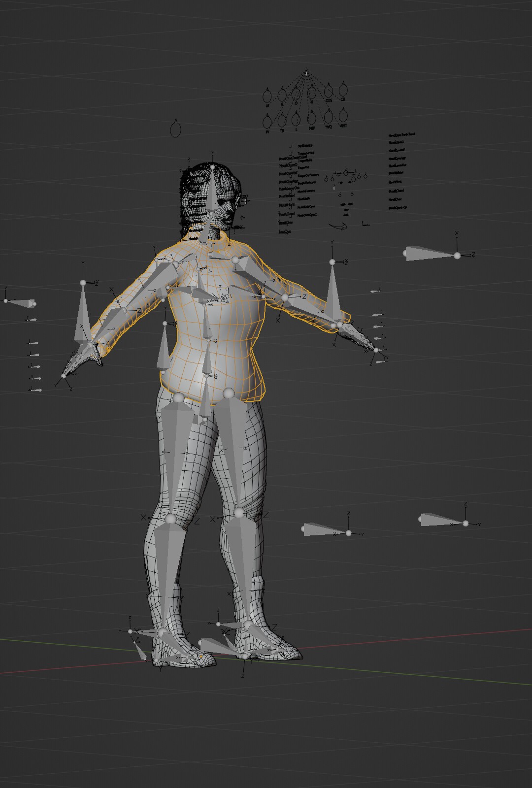
Task: Click the MouthOpenC label in right column
Action: click(x=396, y=142)
